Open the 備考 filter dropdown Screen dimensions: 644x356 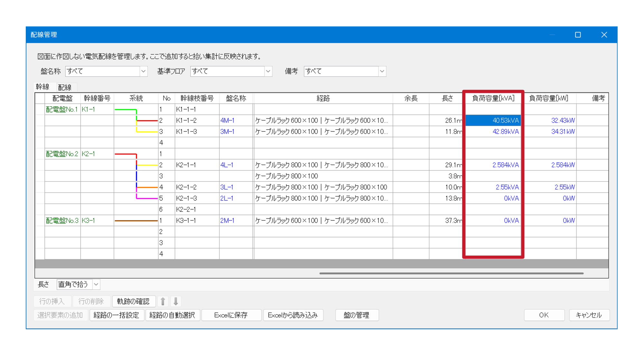[x=382, y=71]
